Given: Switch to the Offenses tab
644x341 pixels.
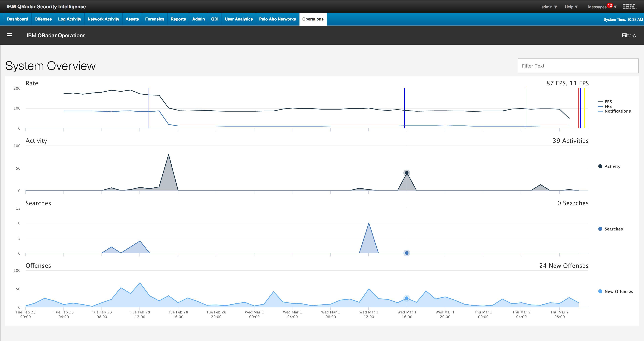Looking at the screenshot, I should [x=43, y=19].
